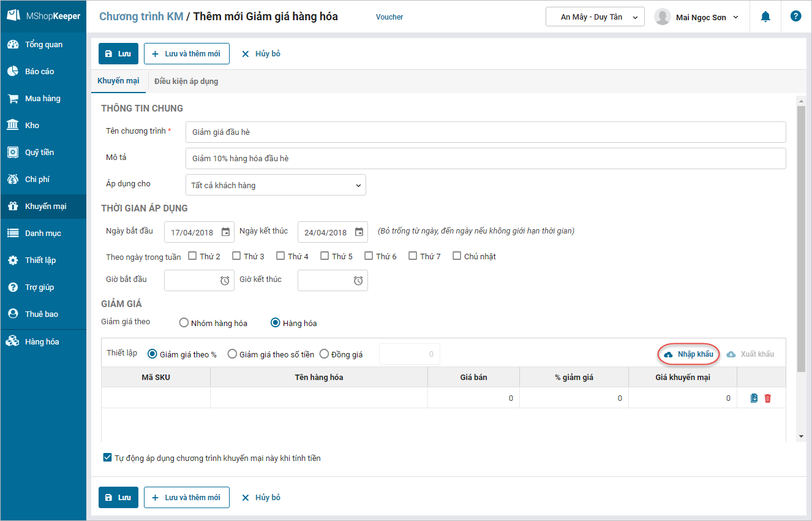The image size is (812, 521).
Task: Open the end date calendar picker
Action: click(359, 232)
